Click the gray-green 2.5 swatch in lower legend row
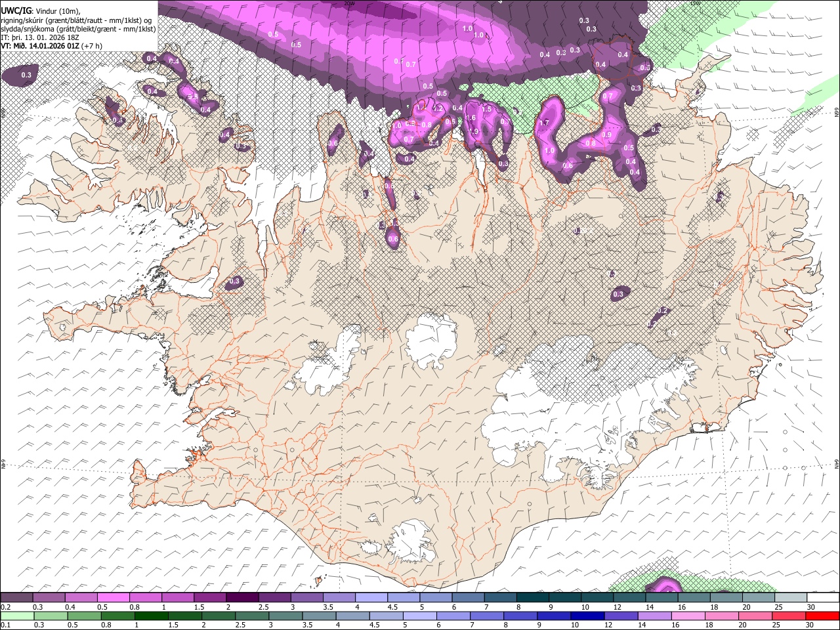 point(252,616)
